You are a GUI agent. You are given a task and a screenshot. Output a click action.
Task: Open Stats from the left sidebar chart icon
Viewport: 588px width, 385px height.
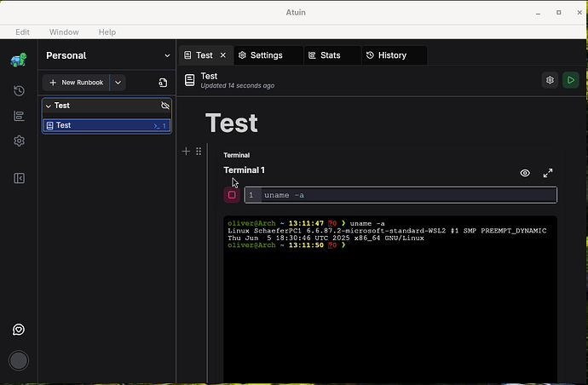click(19, 117)
